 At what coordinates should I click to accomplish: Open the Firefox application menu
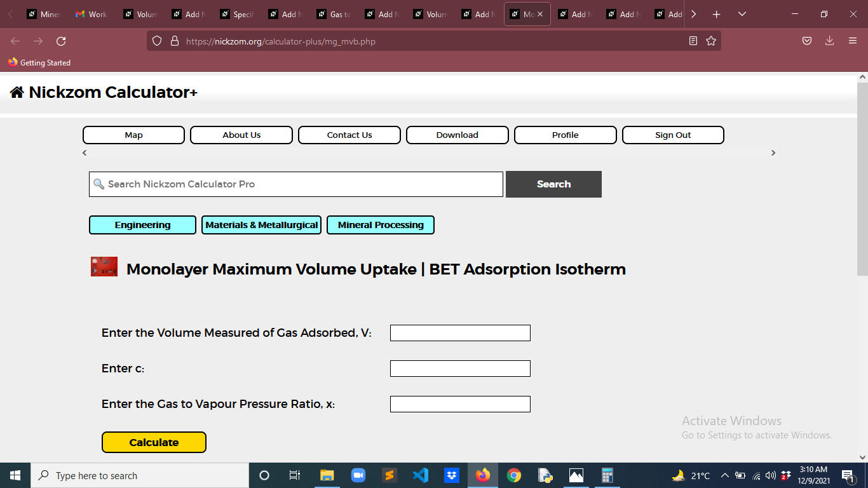[x=853, y=41]
